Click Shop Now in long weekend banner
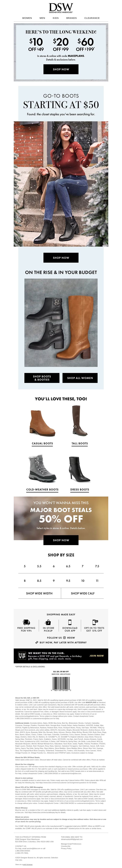The width and height of the screenshot is (122, 868). pos(61,69)
